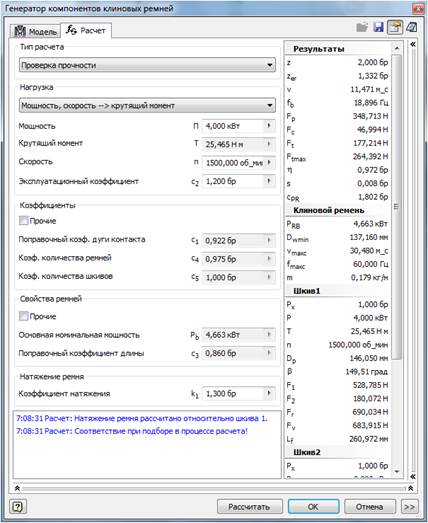Screen dimensions: 428x523
Task: Click the Мощность 4,000 кВт field
Action: pyautogui.click(x=233, y=126)
